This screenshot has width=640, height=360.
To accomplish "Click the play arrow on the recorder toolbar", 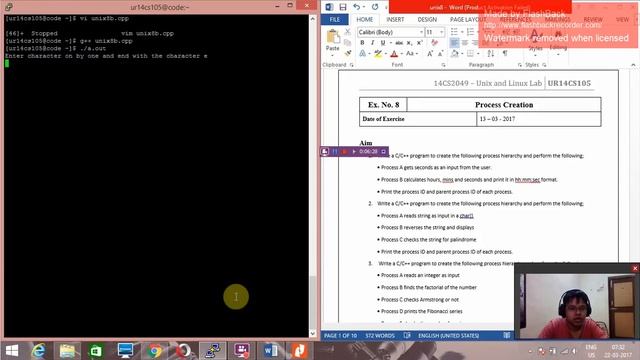I will (x=354, y=151).
